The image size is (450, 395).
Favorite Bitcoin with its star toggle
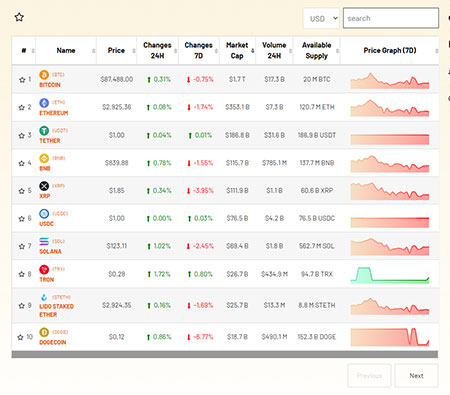[22, 80]
